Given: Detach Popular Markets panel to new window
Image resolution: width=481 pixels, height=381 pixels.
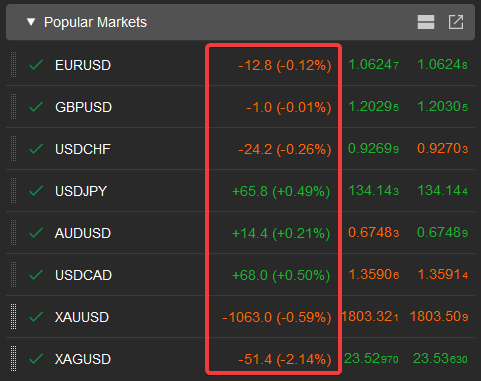Looking at the screenshot, I should click(456, 22).
